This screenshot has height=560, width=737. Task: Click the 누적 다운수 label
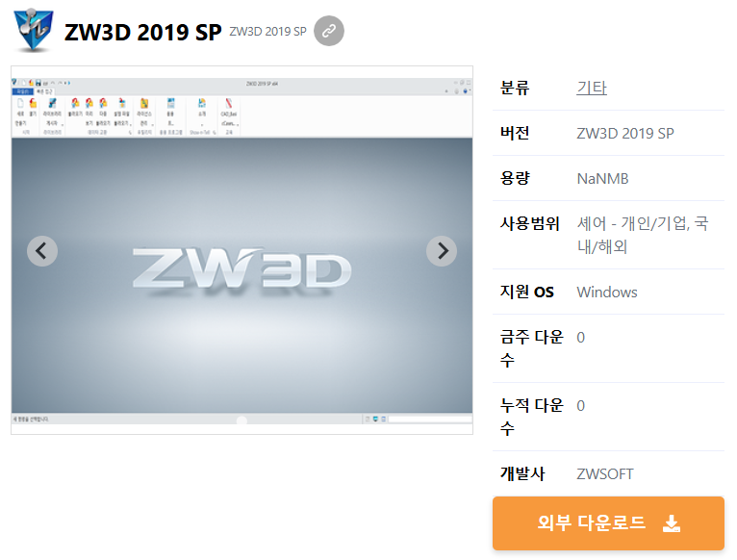click(532, 417)
